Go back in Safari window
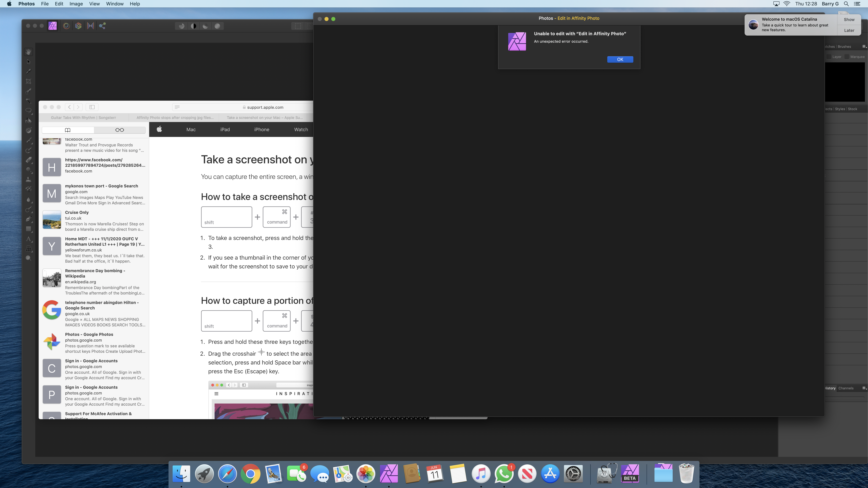This screenshot has width=868, height=488. point(69,107)
